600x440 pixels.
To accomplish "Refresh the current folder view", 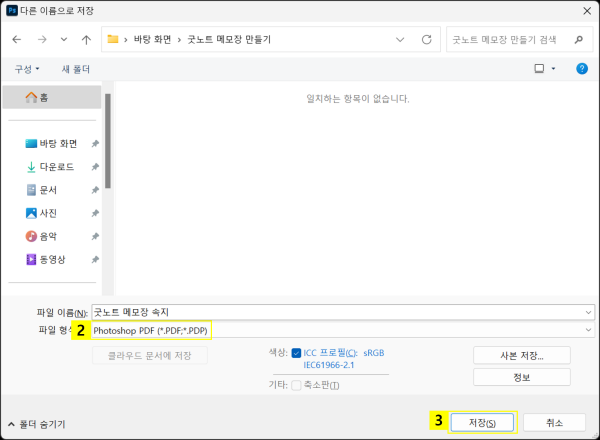I will 427,39.
